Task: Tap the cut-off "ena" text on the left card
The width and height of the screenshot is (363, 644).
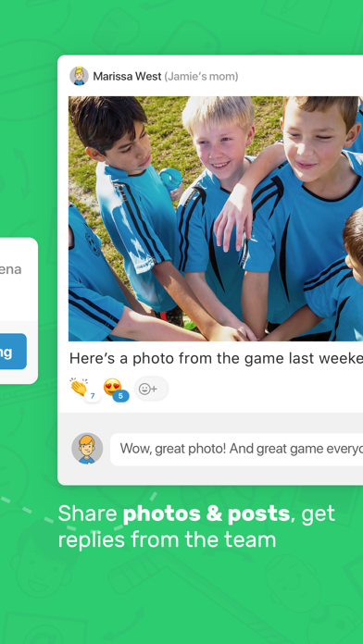Action: coord(10,270)
